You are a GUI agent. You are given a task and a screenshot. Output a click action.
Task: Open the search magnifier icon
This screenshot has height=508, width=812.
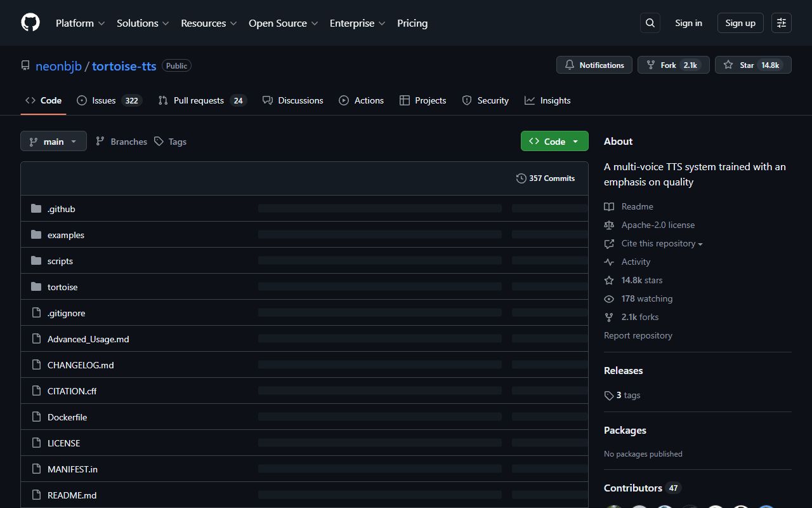click(650, 23)
